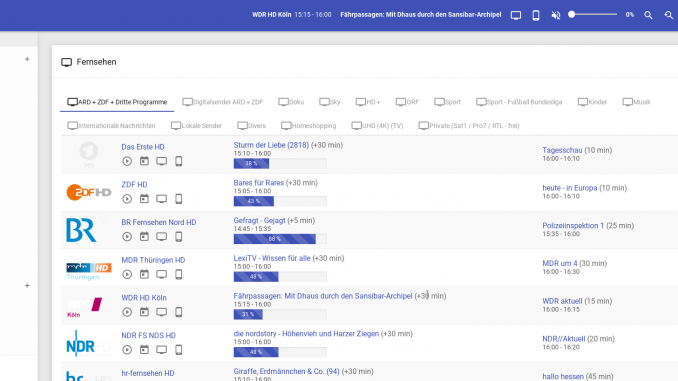The height and width of the screenshot is (381, 678).
Task: Open the Sport tab
Action: coord(448,102)
